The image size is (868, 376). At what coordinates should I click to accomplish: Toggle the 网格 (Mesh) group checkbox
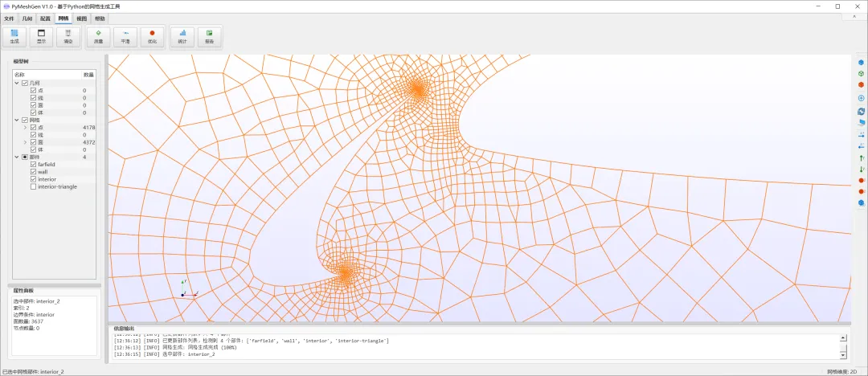[x=25, y=121]
